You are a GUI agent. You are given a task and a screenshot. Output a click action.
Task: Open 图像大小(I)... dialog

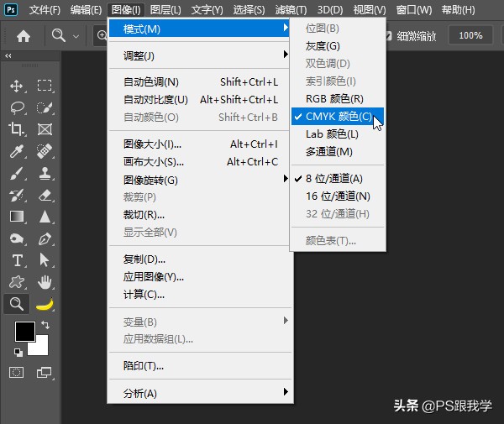[x=199, y=144]
